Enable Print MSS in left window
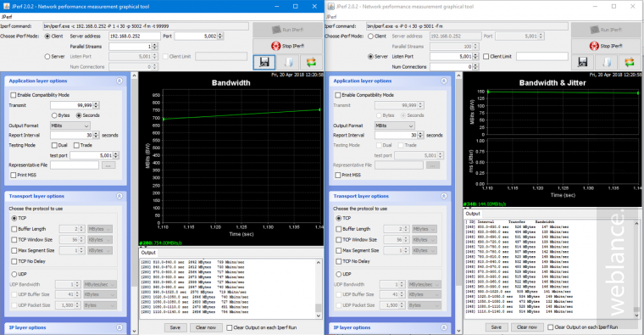Image resolution: width=644 pixels, height=335 pixels. 14,175
